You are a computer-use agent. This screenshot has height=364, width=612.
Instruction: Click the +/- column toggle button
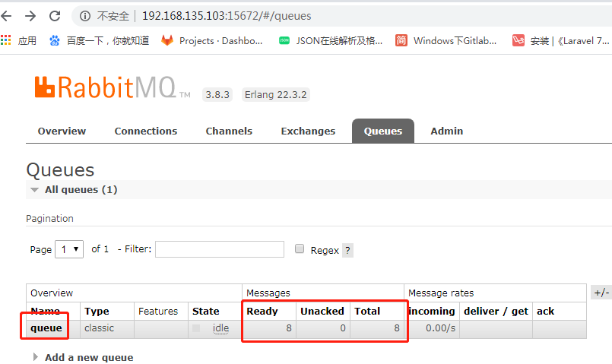[x=601, y=293]
